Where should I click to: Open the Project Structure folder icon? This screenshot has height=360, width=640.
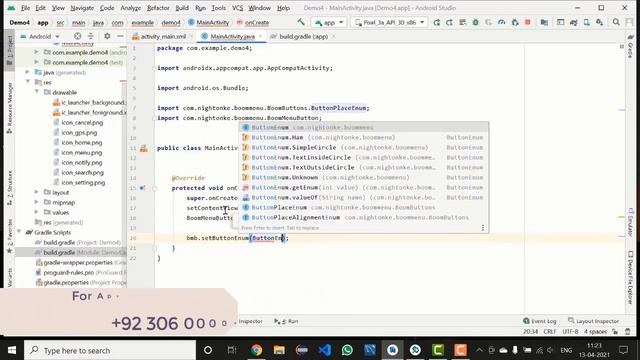(x=544, y=22)
